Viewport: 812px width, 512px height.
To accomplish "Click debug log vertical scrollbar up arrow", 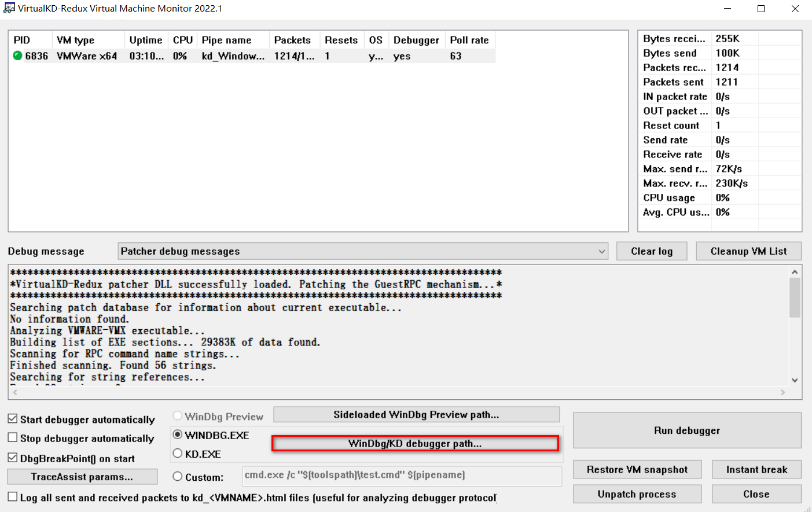I will [x=795, y=272].
